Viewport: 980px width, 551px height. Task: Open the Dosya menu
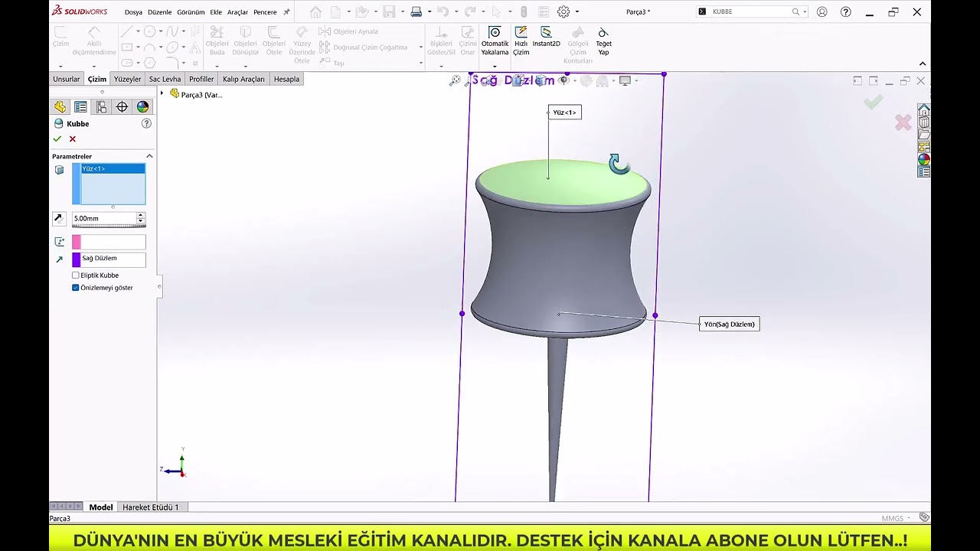134,12
